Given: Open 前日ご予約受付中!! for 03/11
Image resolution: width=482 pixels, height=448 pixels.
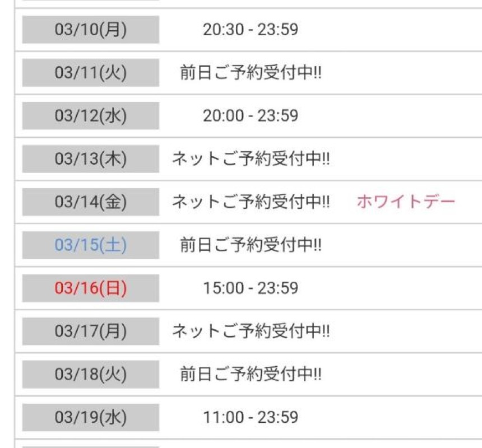Looking at the screenshot, I should click(x=251, y=73).
